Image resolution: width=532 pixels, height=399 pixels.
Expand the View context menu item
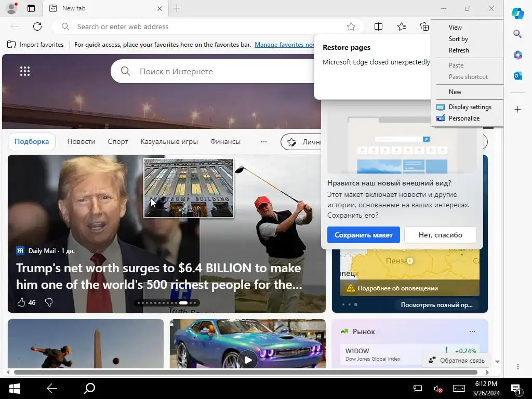pyautogui.click(x=467, y=28)
